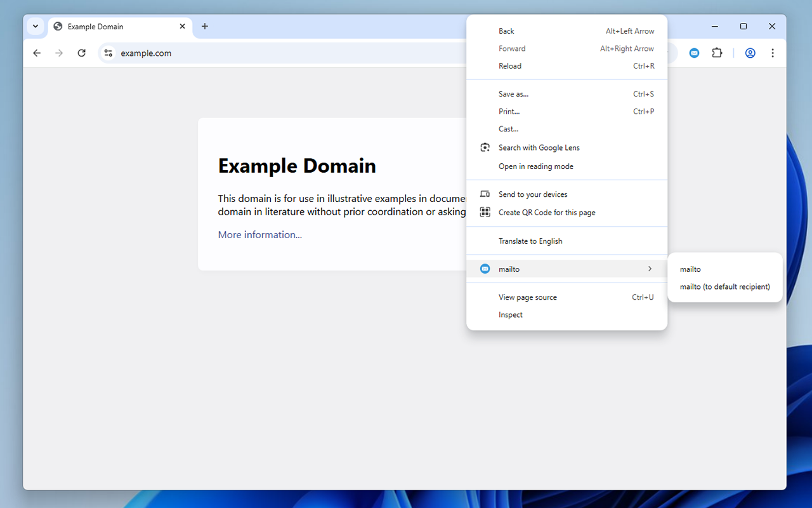Click the example.com address bar field
The width and height of the screenshot is (812, 508).
coord(285,53)
